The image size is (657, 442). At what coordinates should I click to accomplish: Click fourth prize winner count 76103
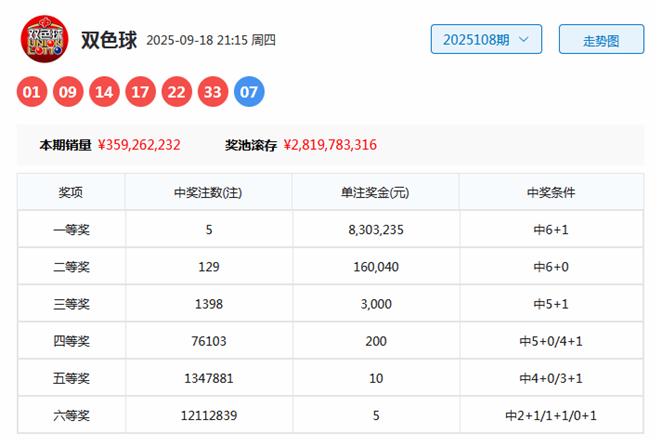click(209, 341)
